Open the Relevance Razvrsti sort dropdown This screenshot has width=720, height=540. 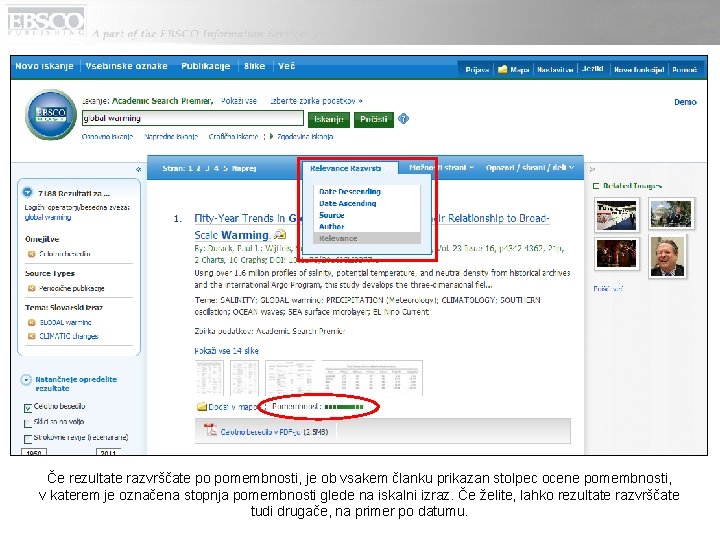pyautogui.click(x=345, y=169)
